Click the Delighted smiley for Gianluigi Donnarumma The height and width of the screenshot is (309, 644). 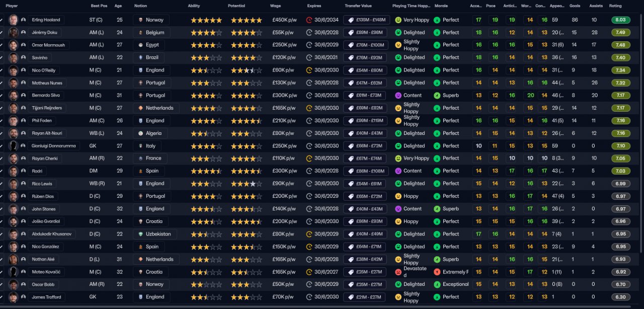point(398,146)
